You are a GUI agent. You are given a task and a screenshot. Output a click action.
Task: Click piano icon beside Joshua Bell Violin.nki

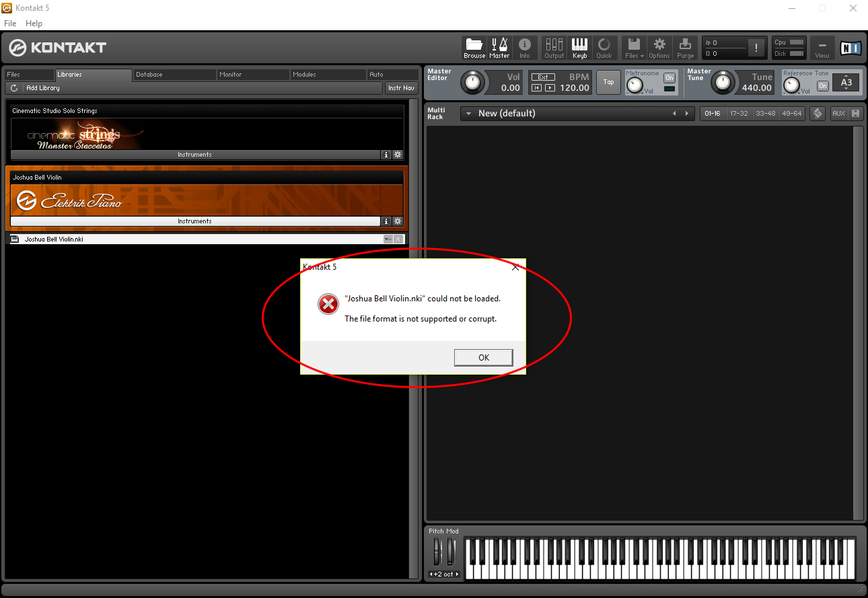point(15,239)
